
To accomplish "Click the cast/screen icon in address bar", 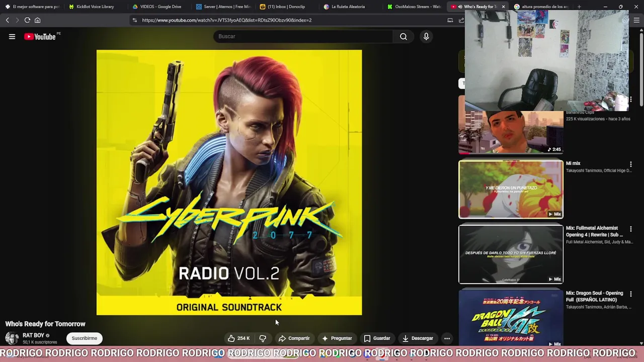I will [450, 20].
